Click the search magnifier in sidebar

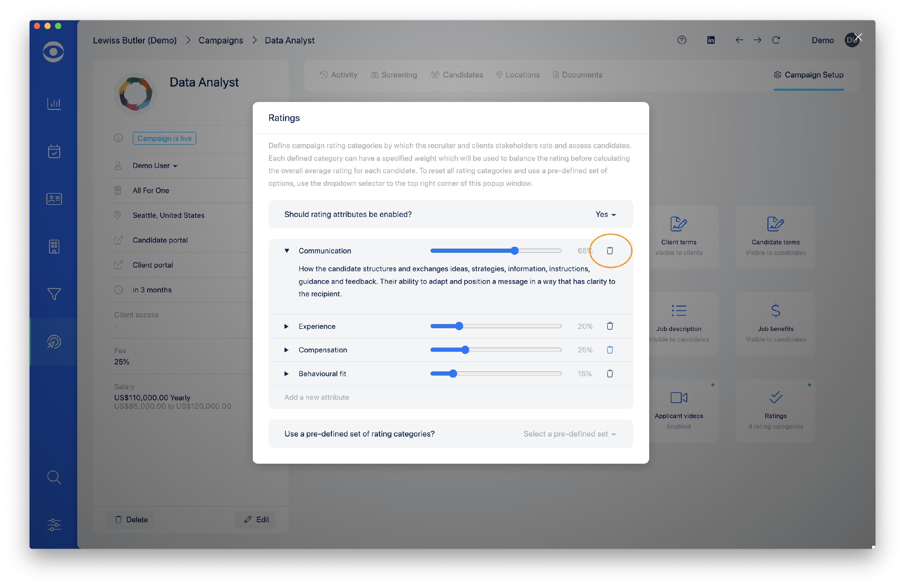pyautogui.click(x=54, y=477)
